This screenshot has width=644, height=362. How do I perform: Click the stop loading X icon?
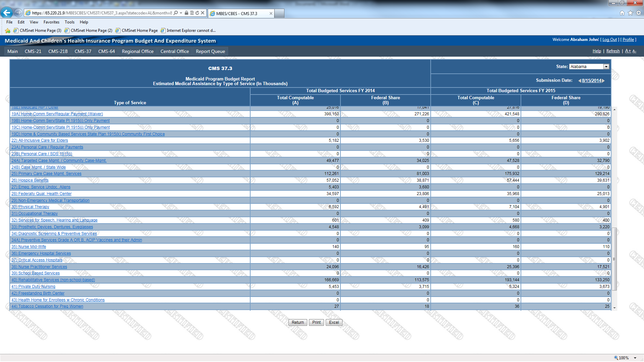coord(203,13)
